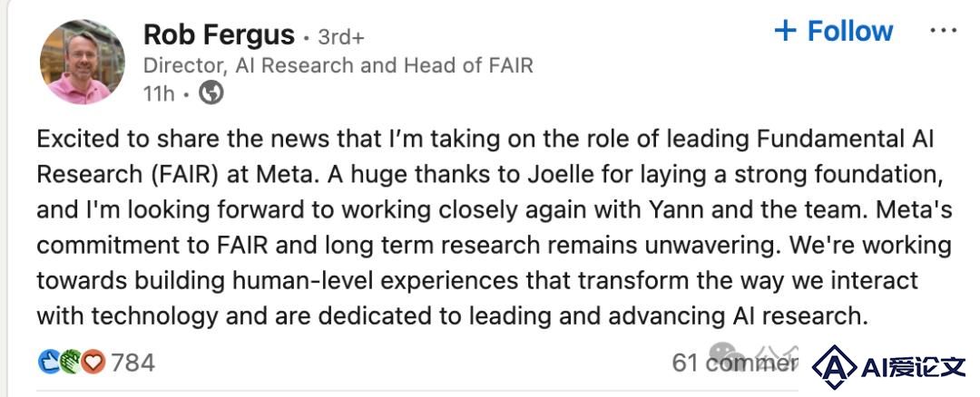
Task: Click the AI爱论文 watermark text
Action: pos(913,368)
